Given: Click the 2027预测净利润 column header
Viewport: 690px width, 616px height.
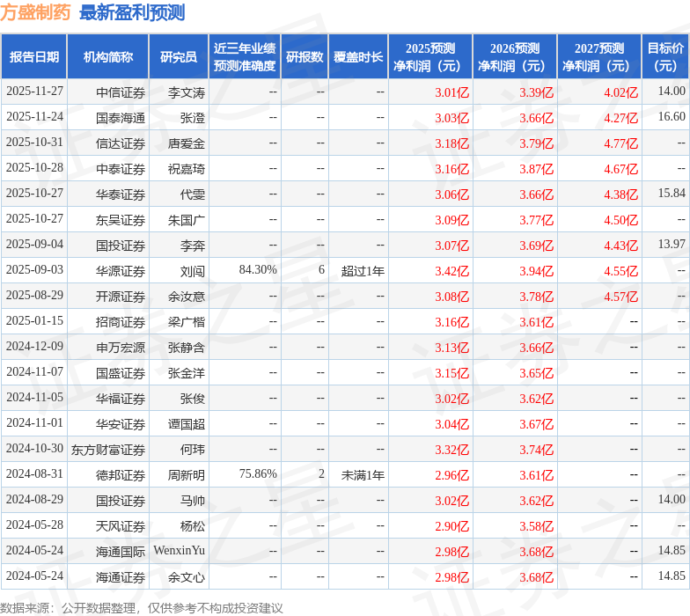Looking at the screenshot, I should (x=599, y=56).
